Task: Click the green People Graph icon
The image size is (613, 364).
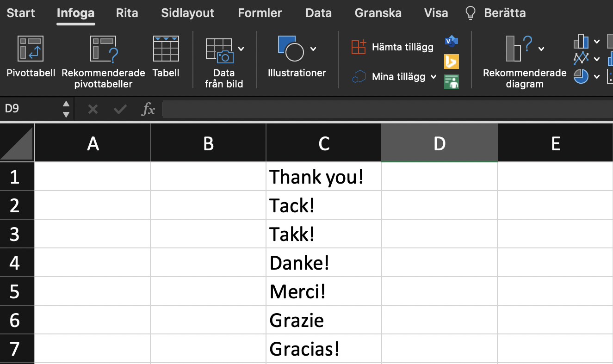Action: point(451,82)
